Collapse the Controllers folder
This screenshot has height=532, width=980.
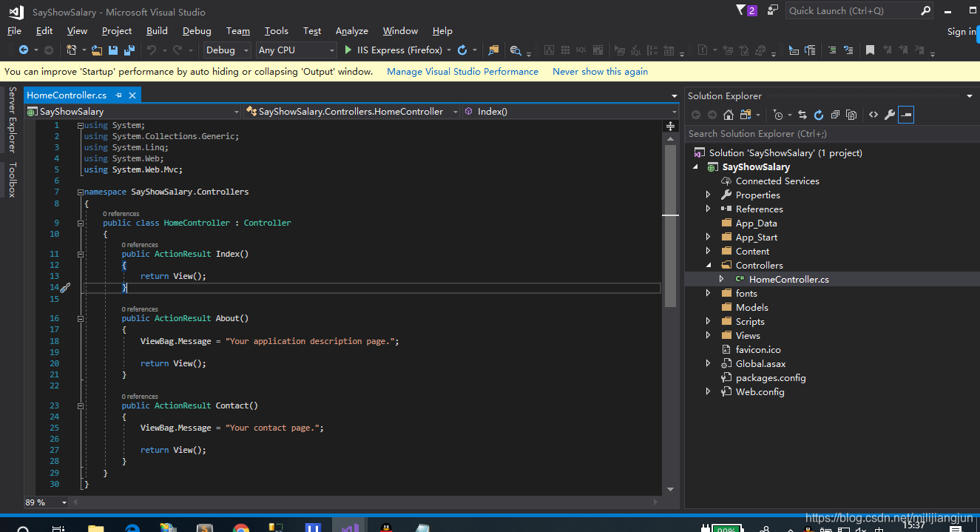[708, 266]
